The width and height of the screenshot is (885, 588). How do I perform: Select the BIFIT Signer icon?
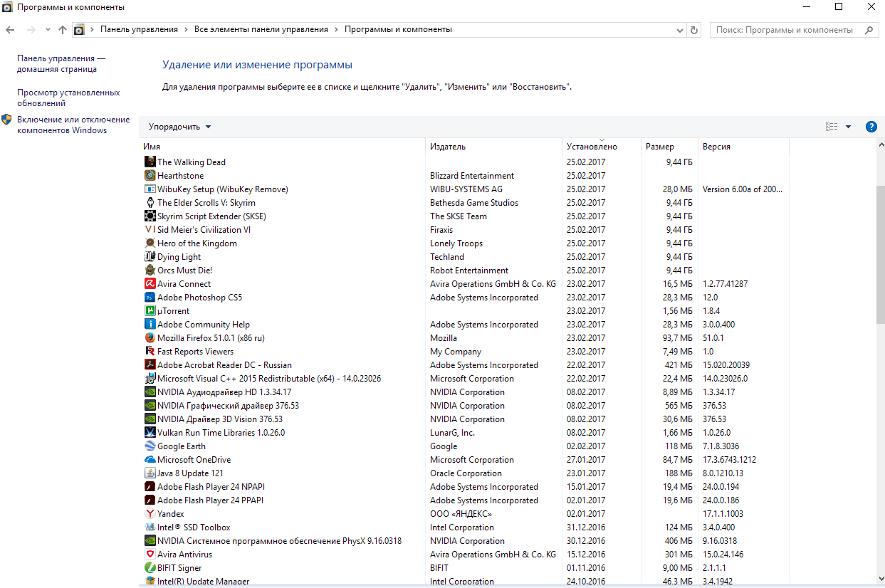click(x=150, y=568)
